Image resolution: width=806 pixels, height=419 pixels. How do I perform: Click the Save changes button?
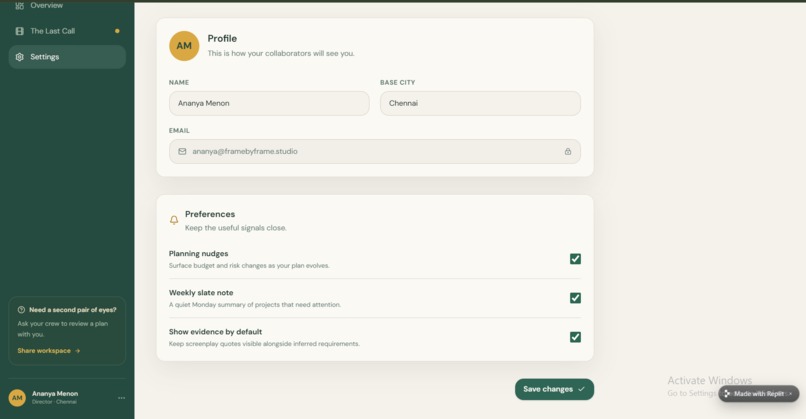pos(554,389)
